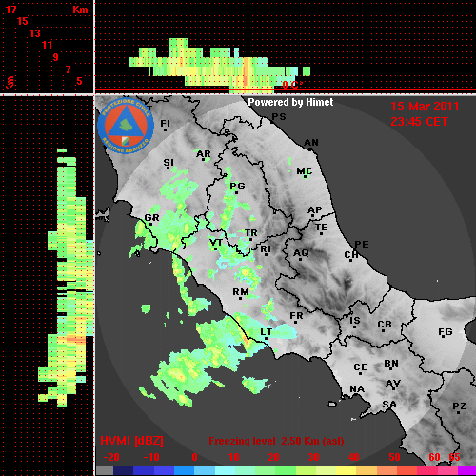The width and height of the screenshot is (476, 476).
Task: Click the FG city label on the map
Action: pos(445,332)
